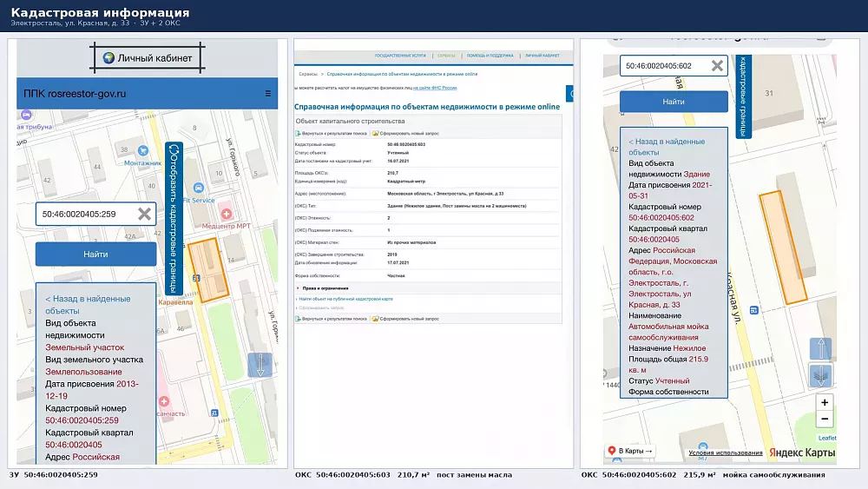The width and height of the screenshot is (868, 489).
Task: Open the hamburger menu beside ППК rosreestor-gov.ru
Action: click(x=268, y=94)
